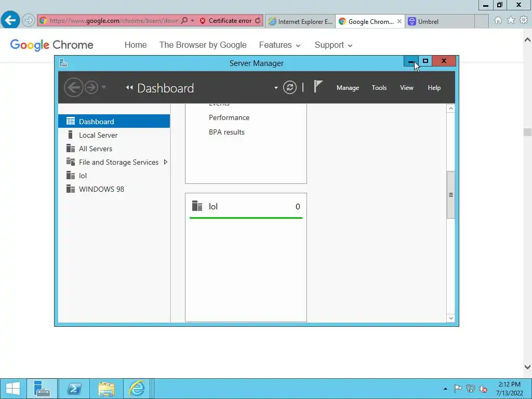Open the address bar search dropdown arrow

pyautogui.click(x=192, y=21)
